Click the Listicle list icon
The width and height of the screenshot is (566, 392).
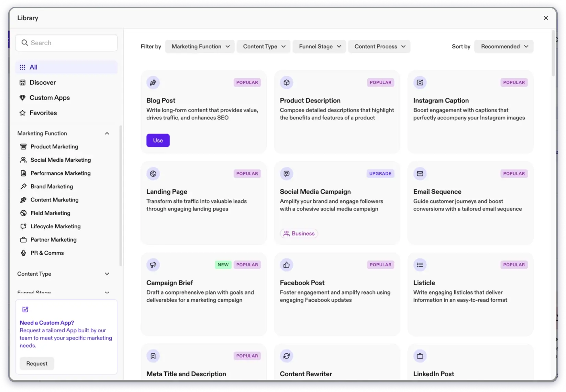point(420,265)
